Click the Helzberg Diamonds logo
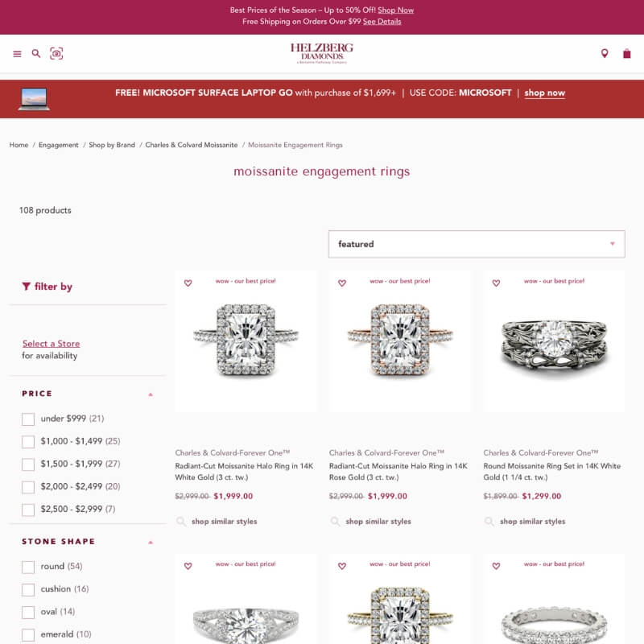Viewport: 644px width, 644px height. tap(322, 53)
